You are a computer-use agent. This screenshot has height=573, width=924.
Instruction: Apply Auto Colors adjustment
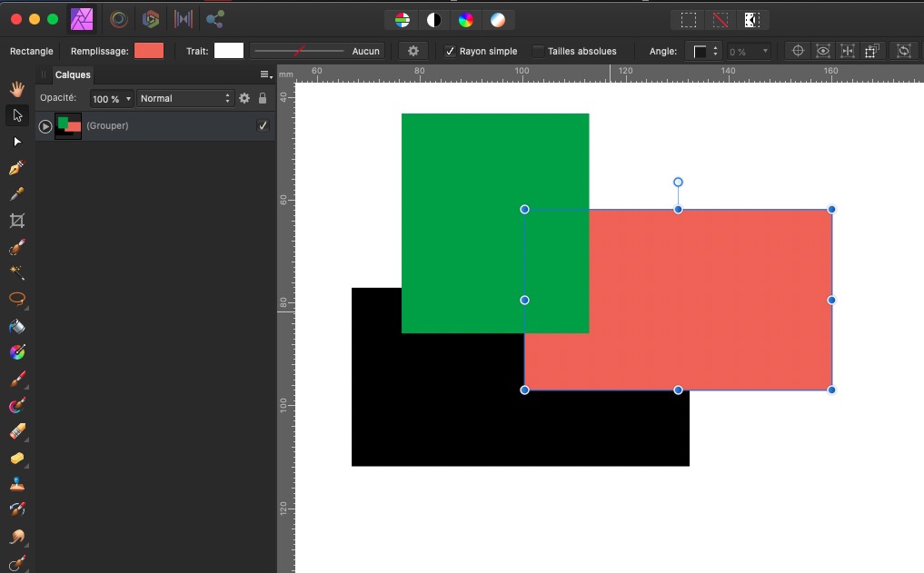(x=466, y=20)
